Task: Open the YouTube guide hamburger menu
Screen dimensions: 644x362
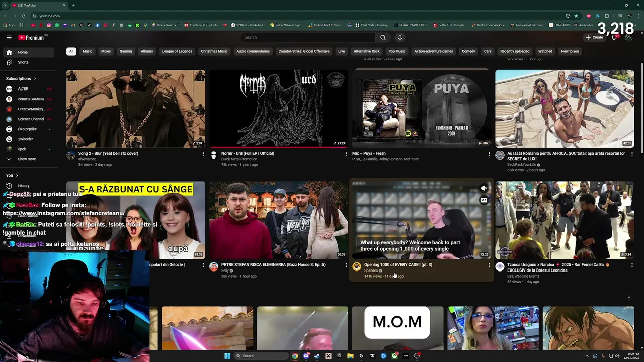Action: (9, 37)
